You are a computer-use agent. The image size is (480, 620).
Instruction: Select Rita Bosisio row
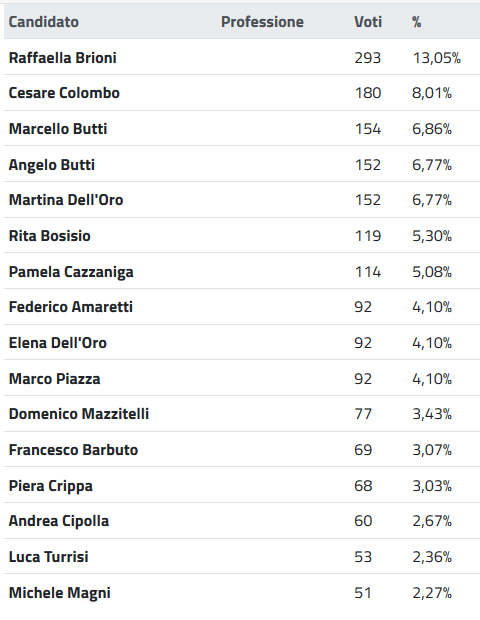[242, 236]
